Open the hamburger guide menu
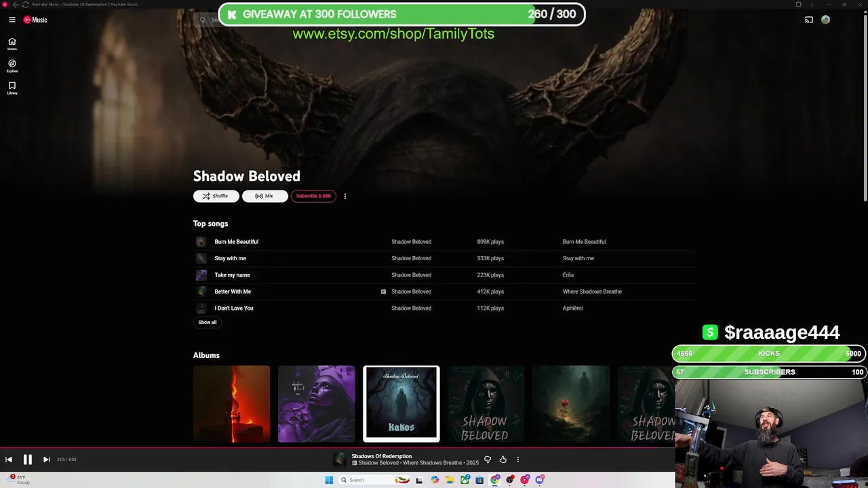 coord(12,20)
